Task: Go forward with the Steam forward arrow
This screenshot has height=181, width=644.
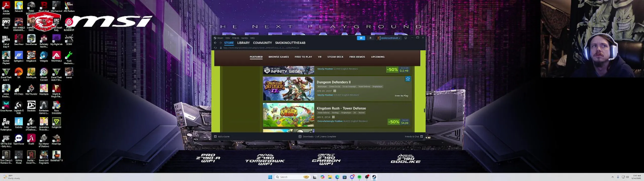Action: (x=220, y=43)
